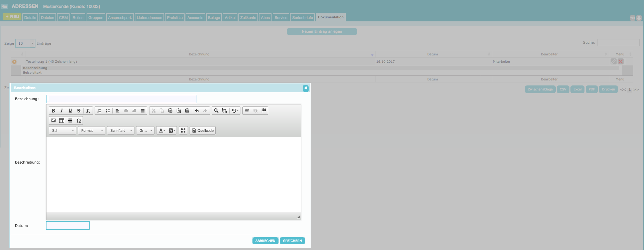This screenshot has width=644, height=250.
Task: Open the Schriftart font dropdown
Action: pyautogui.click(x=121, y=131)
